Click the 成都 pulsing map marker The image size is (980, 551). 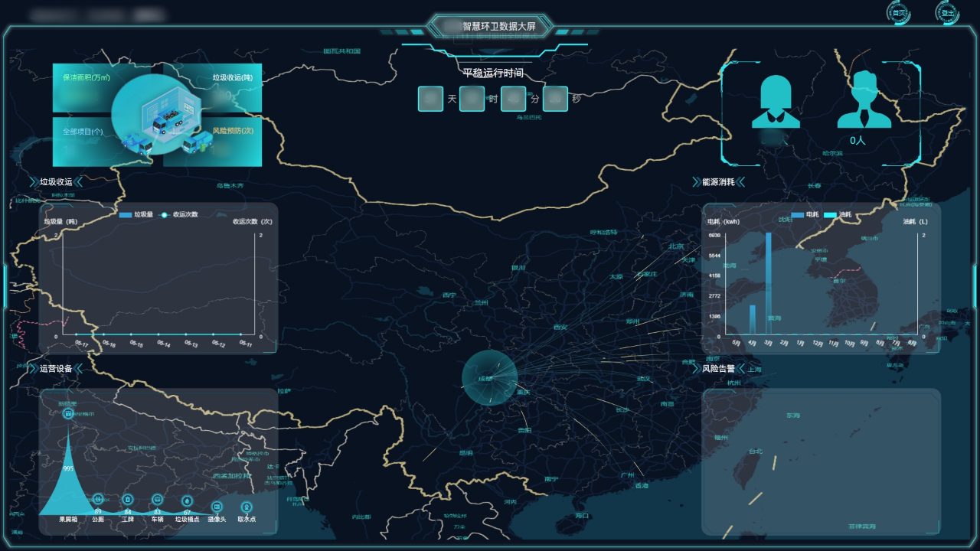tap(489, 378)
